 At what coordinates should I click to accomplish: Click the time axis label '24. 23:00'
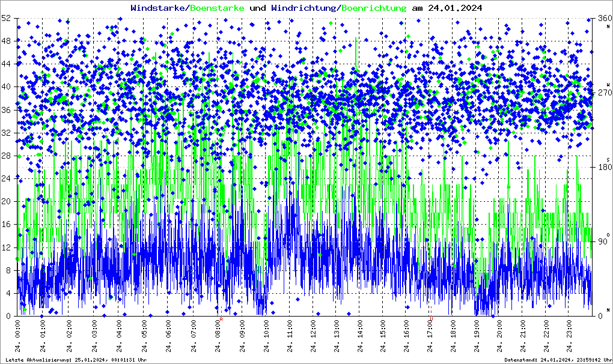[569, 336]
